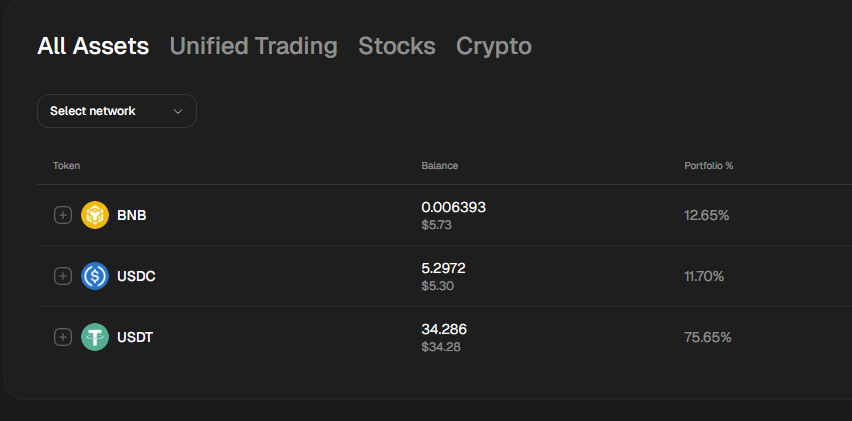Click the USDC coin icon
Image resolution: width=852 pixels, height=421 pixels.
click(95, 276)
